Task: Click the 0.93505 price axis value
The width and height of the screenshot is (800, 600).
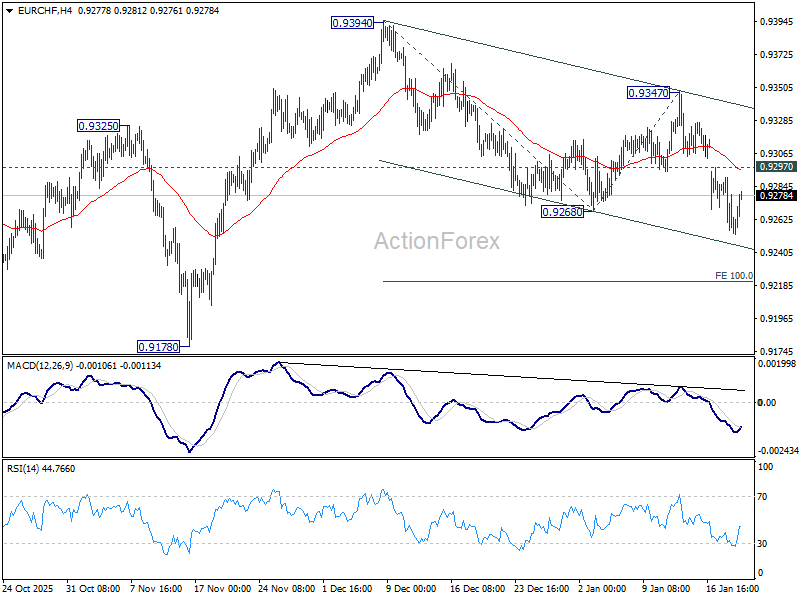Action: 777,87
